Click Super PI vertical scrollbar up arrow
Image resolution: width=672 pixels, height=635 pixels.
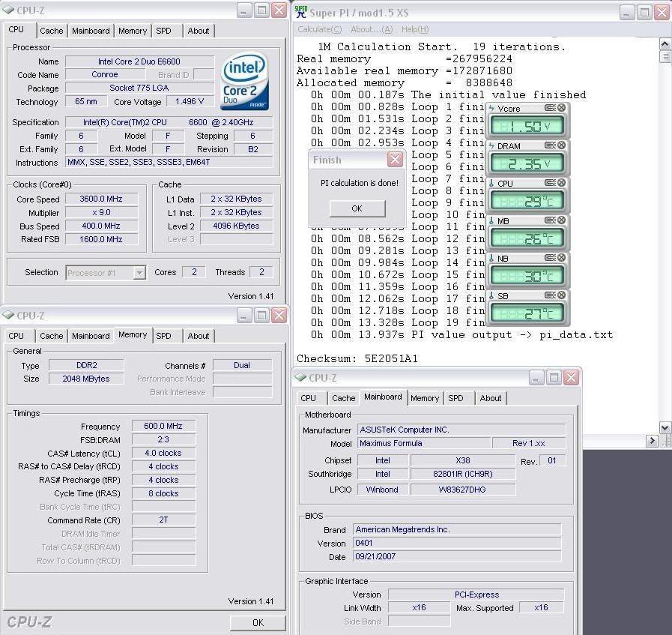pyautogui.click(x=665, y=43)
